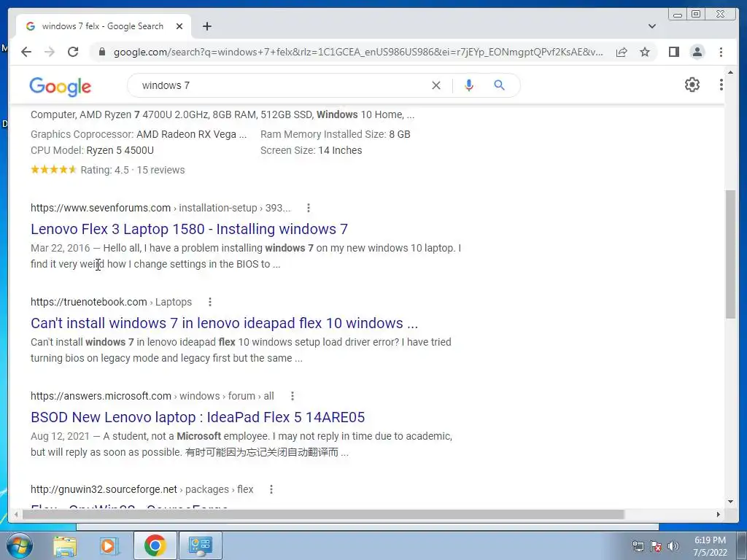Open Google quick settings gear
747x560 pixels.
(692, 85)
